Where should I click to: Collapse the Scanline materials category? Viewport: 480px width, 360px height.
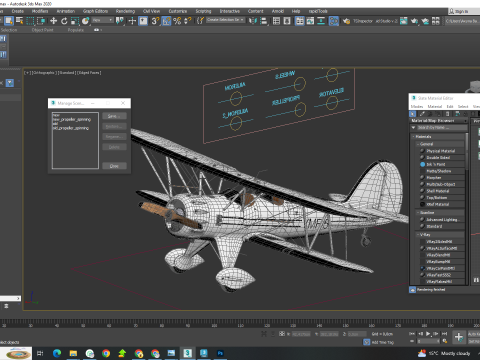418,213
